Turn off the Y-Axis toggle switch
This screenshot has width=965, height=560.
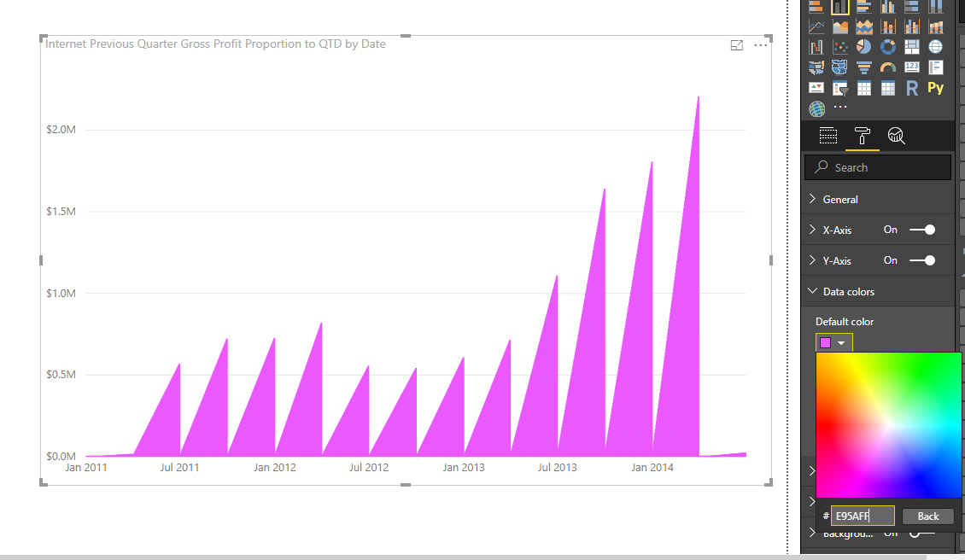[x=922, y=260]
